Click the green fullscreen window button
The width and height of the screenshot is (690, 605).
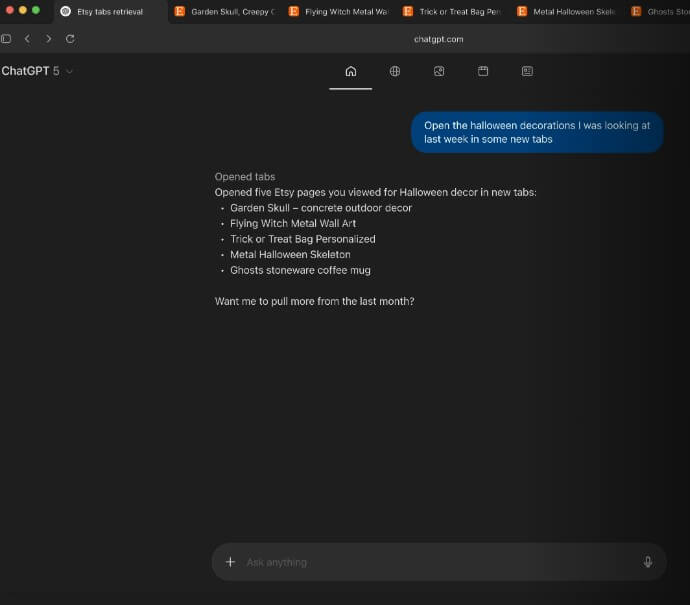click(36, 10)
